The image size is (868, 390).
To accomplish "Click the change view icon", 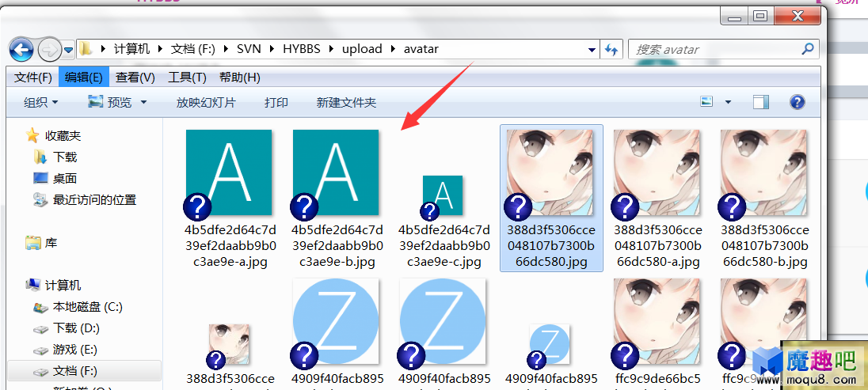I will tap(706, 102).
